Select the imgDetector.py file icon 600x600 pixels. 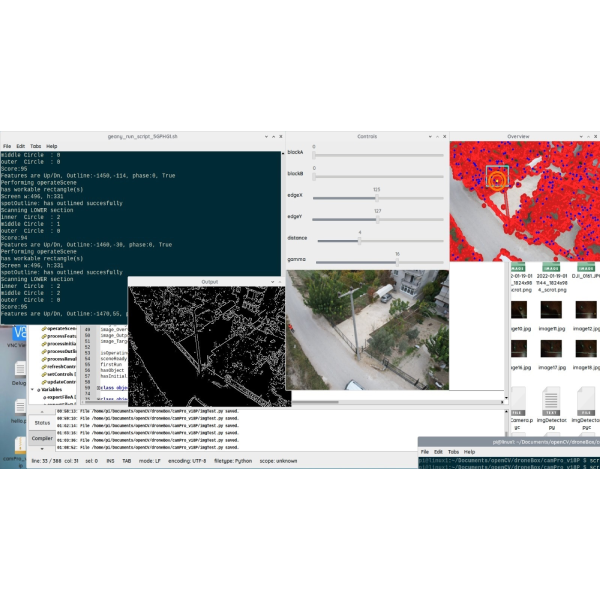pos(552,403)
